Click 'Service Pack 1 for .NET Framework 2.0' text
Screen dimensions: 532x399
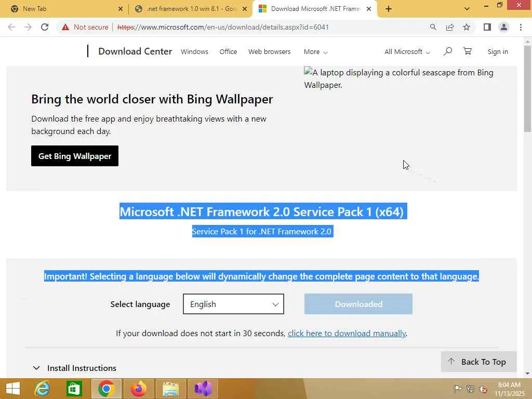(262, 231)
